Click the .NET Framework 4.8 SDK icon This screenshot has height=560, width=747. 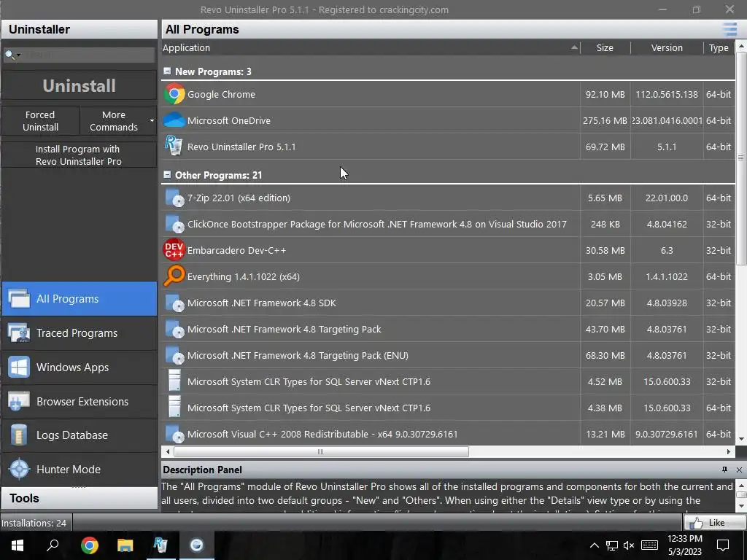click(x=174, y=303)
